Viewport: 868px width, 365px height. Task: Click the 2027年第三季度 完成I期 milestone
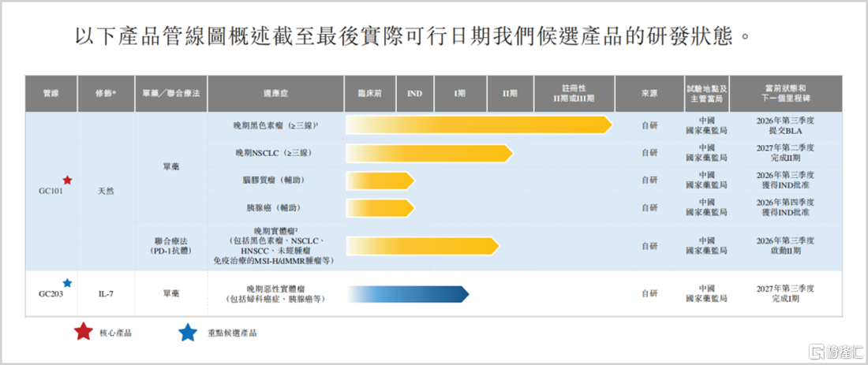point(785,294)
